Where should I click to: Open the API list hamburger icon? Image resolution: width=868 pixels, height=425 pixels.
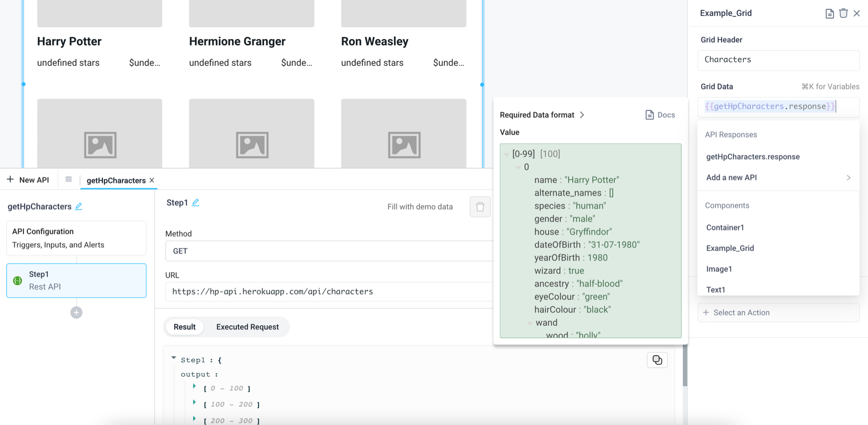pyautogui.click(x=69, y=180)
